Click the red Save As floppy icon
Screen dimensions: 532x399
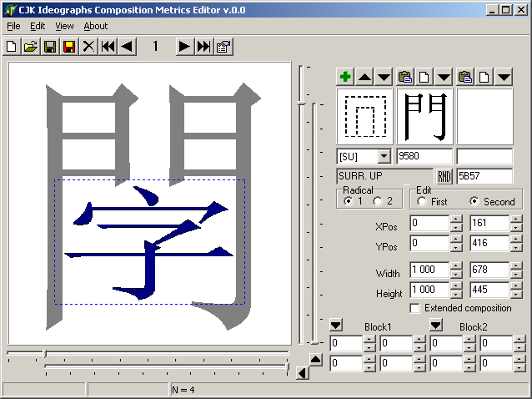(x=69, y=47)
